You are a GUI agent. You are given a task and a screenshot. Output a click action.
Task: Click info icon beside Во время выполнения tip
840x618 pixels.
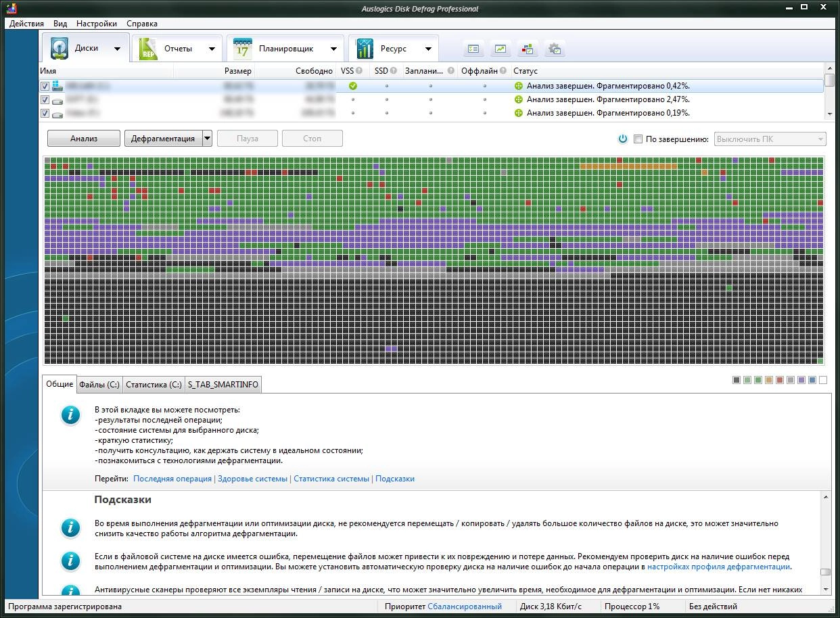coord(70,527)
